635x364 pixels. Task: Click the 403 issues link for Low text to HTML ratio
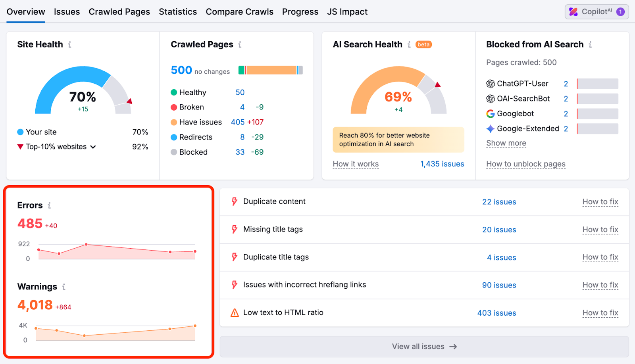tap(496, 312)
